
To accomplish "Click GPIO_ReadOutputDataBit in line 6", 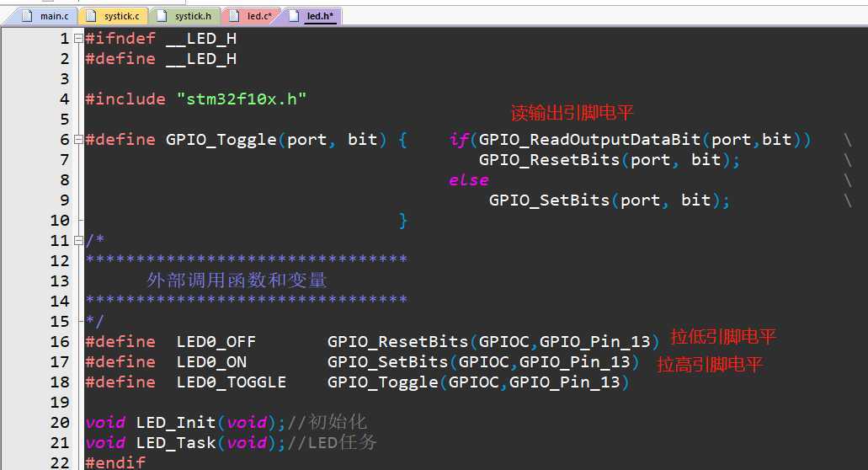I will click(589, 140).
